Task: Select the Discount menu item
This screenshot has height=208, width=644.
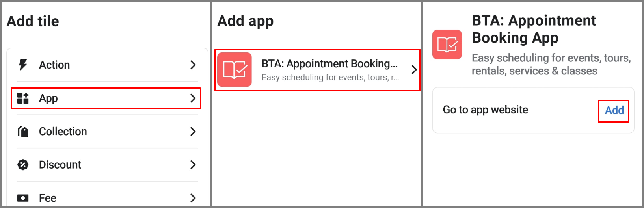Action: [107, 165]
